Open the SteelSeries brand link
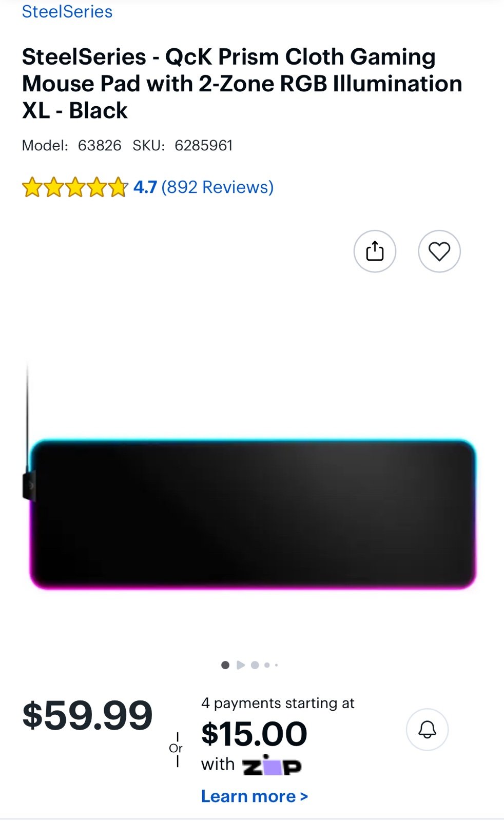Image resolution: width=504 pixels, height=821 pixels. tap(67, 11)
